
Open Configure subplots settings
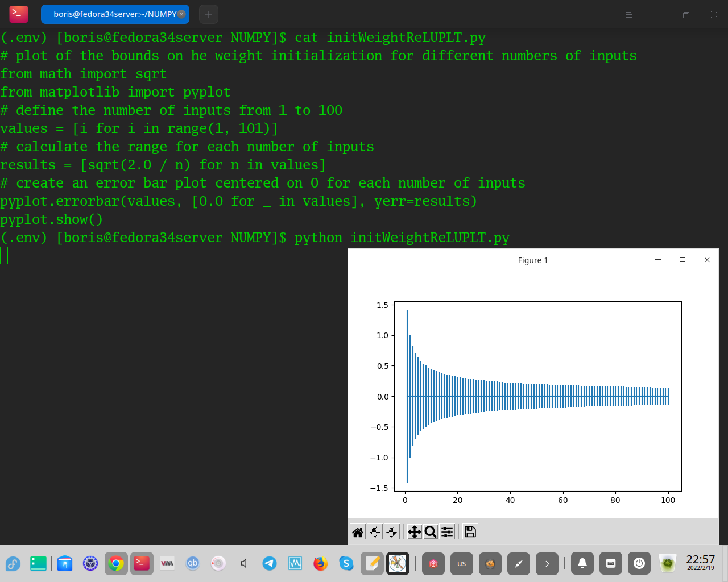(448, 532)
